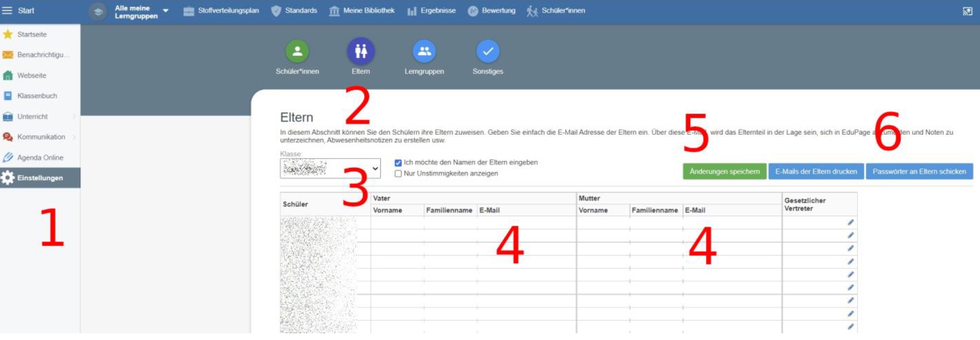Click Vater E-Mail field in first row
980x340 pixels.
[x=526, y=222]
